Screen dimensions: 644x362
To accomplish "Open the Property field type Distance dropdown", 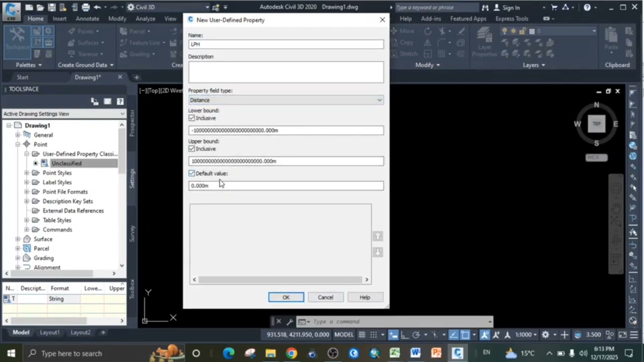I will pos(286,100).
